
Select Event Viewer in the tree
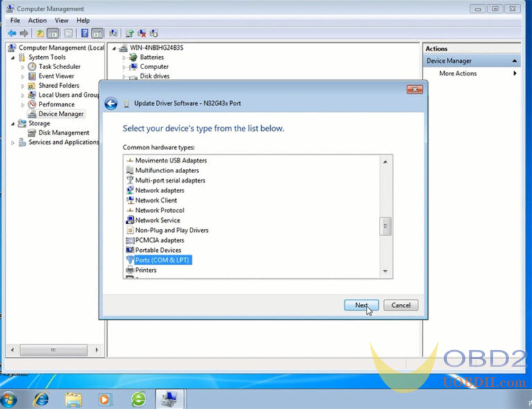coord(56,76)
